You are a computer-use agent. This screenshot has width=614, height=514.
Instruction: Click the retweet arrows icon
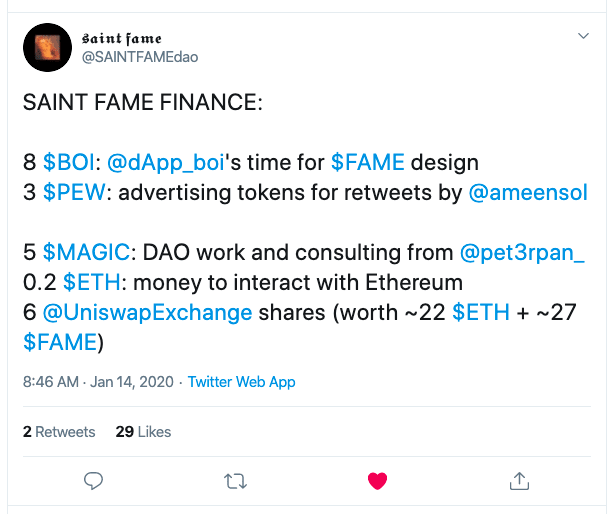235,481
